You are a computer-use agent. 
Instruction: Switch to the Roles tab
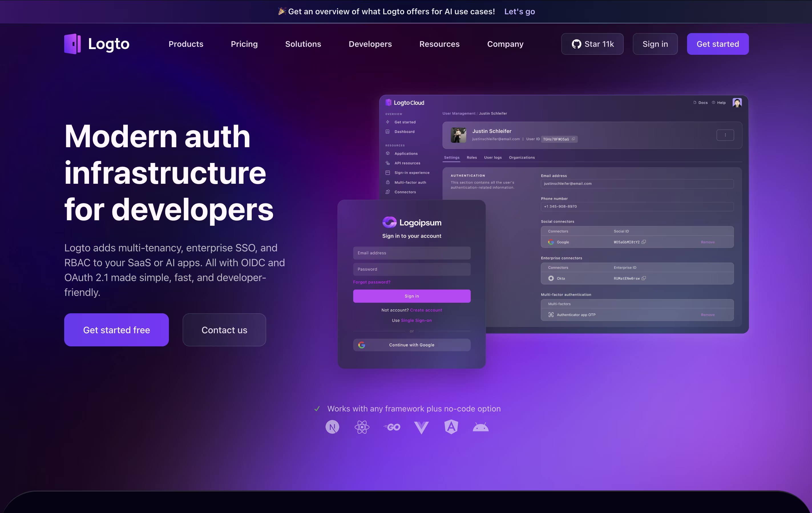472,157
